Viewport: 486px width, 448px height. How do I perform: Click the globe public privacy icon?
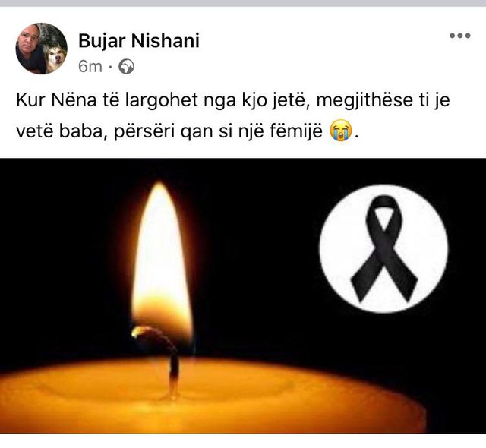pyautogui.click(x=127, y=66)
